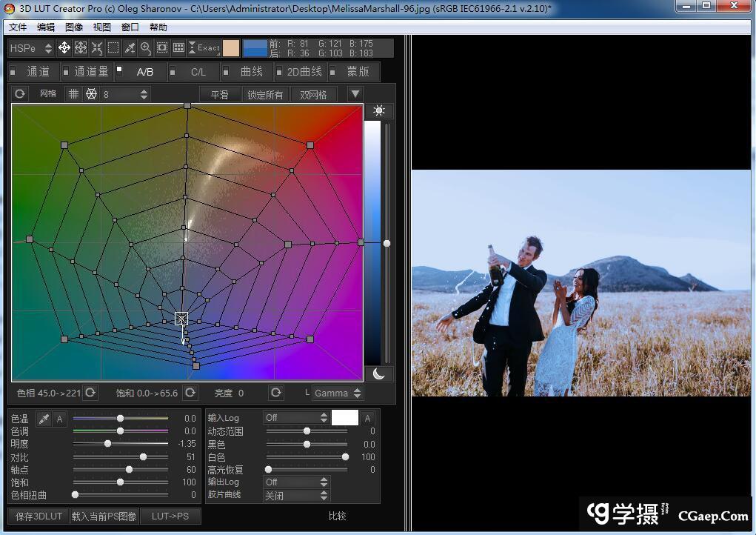756x535 pixels.
Task: Open the HSPe color model dropdown
Action: [x=31, y=48]
